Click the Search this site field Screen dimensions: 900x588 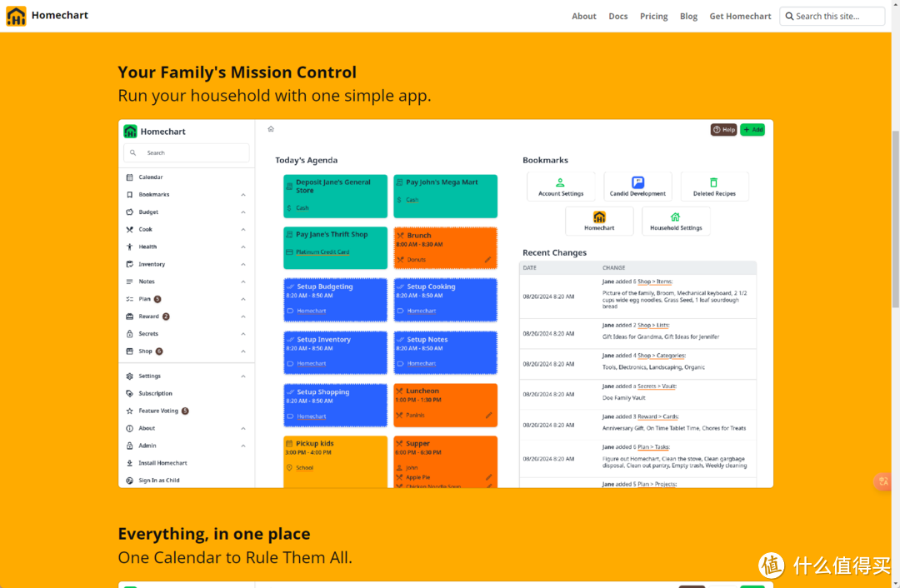[x=832, y=16]
